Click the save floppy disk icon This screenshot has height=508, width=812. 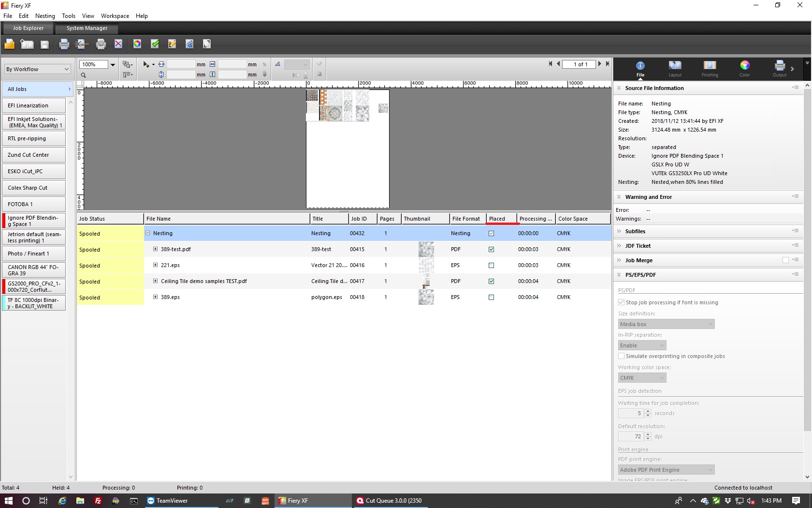click(x=44, y=45)
